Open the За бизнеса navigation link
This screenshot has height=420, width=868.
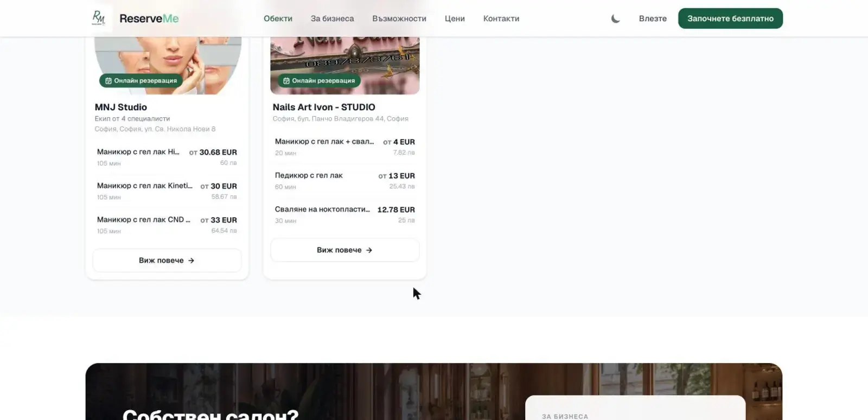point(332,18)
